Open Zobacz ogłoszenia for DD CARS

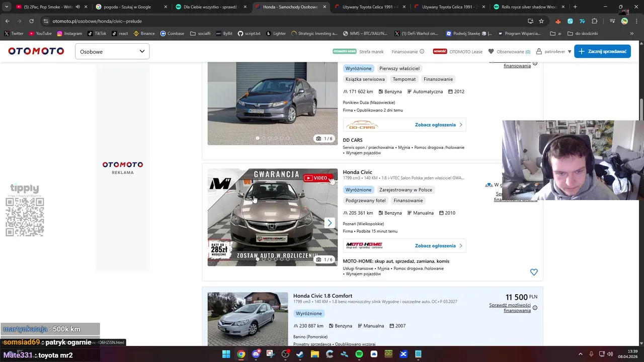[438, 125]
